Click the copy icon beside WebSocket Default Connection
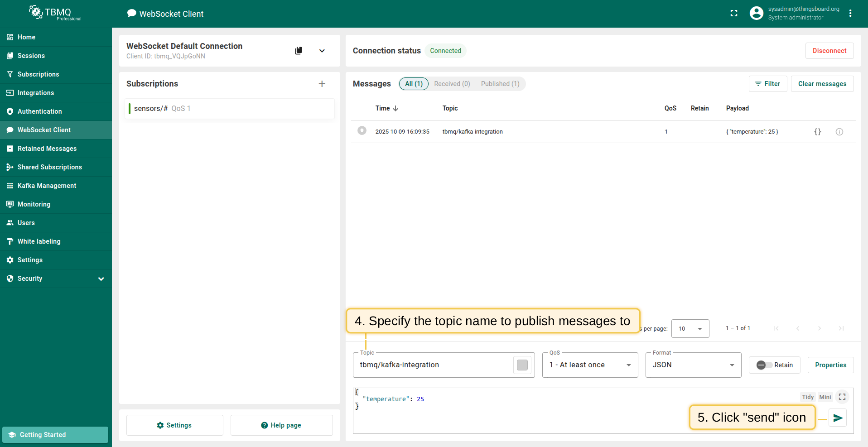Image resolution: width=868 pixels, height=447 pixels. pyautogui.click(x=299, y=51)
